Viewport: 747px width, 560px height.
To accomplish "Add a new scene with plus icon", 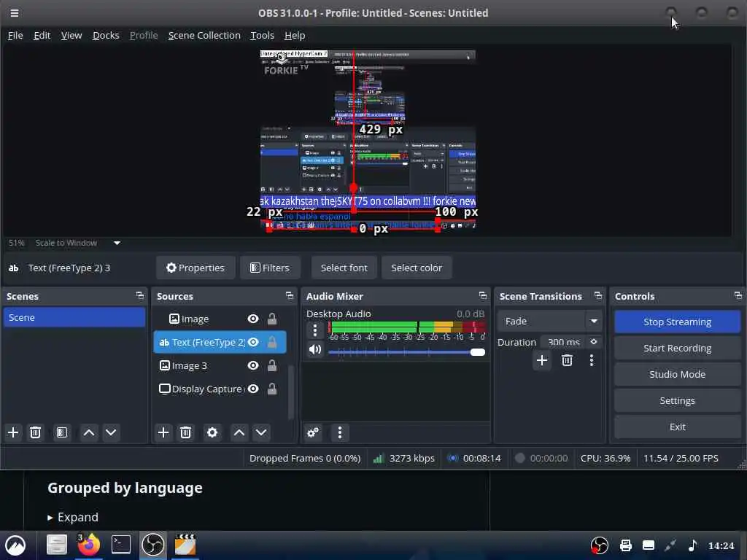I will (13, 432).
